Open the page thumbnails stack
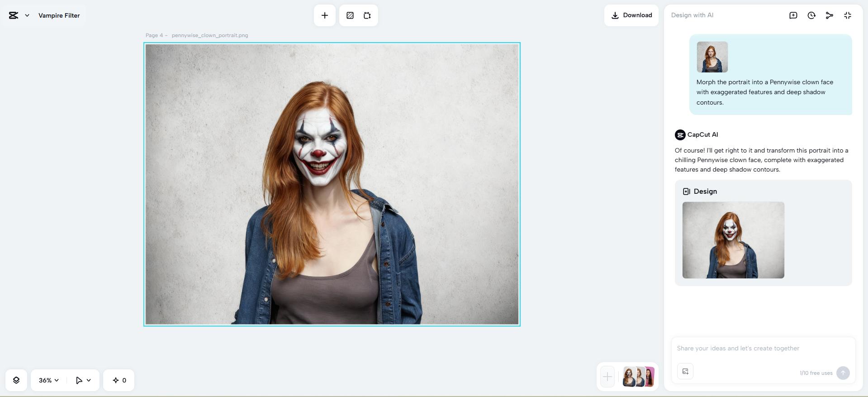The width and height of the screenshot is (868, 397). click(639, 377)
